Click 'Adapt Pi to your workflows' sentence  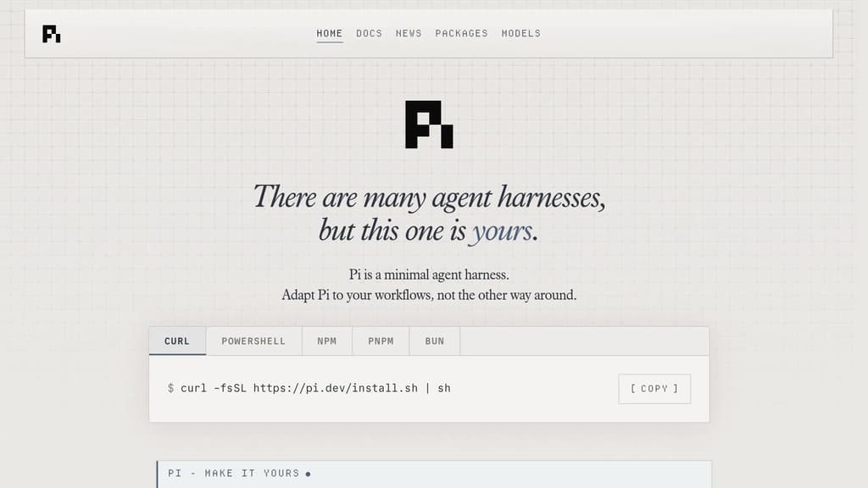pos(429,295)
